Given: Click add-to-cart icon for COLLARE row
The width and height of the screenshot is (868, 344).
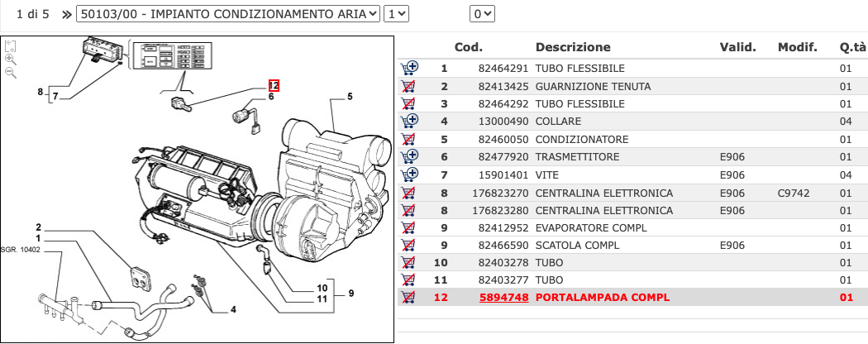Looking at the screenshot, I should 408,122.
